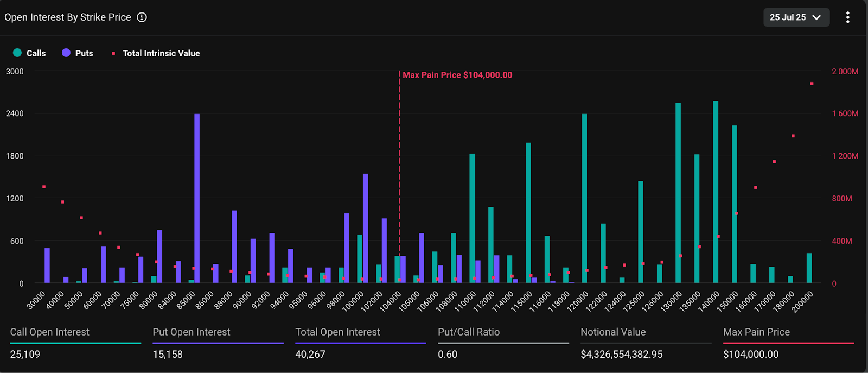Screen dimensions: 868x373
Task: Click the intrinsic value dot above 200000 strike
Action: point(812,84)
